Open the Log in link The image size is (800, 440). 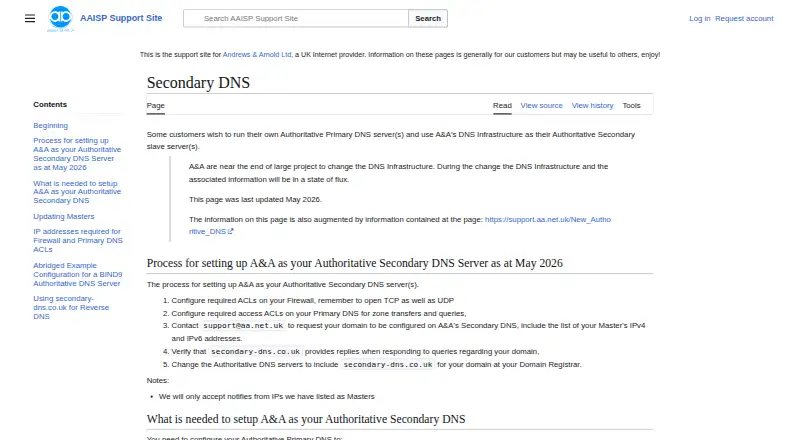699,18
